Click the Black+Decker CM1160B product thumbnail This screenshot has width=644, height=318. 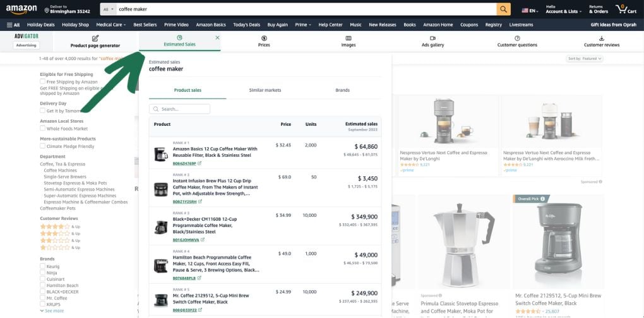pos(160,227)
